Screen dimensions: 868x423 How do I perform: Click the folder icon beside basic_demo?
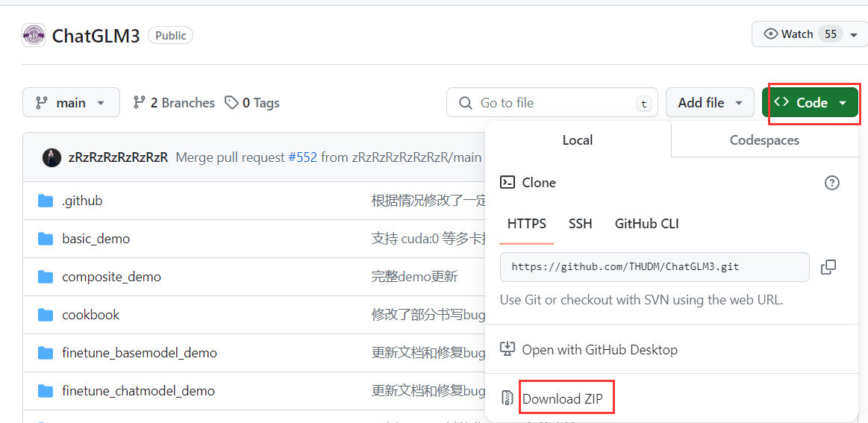click(46, 239)
